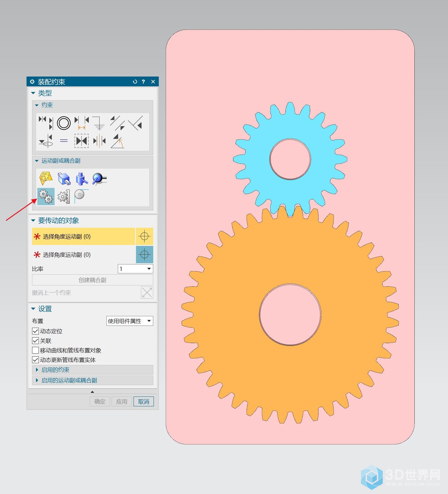The width and height of the screenshot is (448, 494).
Task: Select the Angle constraint icon
Action: [117, 141]
